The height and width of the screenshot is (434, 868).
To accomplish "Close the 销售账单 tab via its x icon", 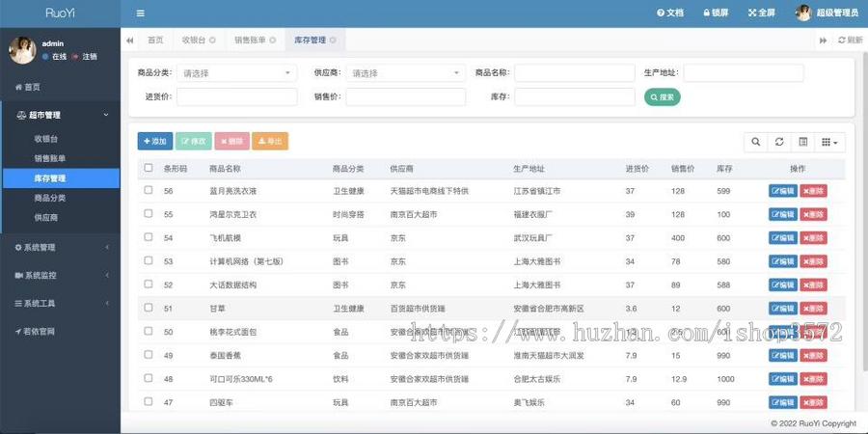I will pyautogui.click(x=273, y=41).
